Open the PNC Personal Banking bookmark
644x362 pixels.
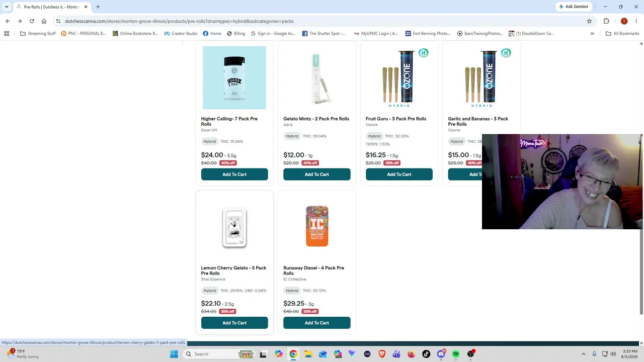(x=84, y=34)
